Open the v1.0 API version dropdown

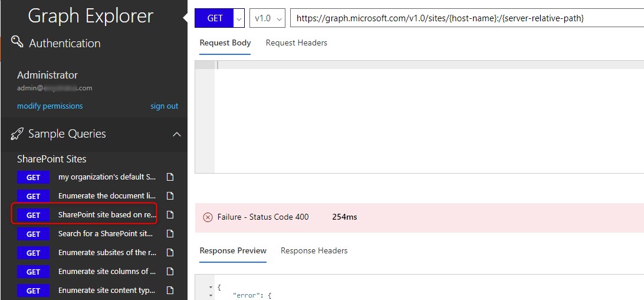tap(267, 18)
